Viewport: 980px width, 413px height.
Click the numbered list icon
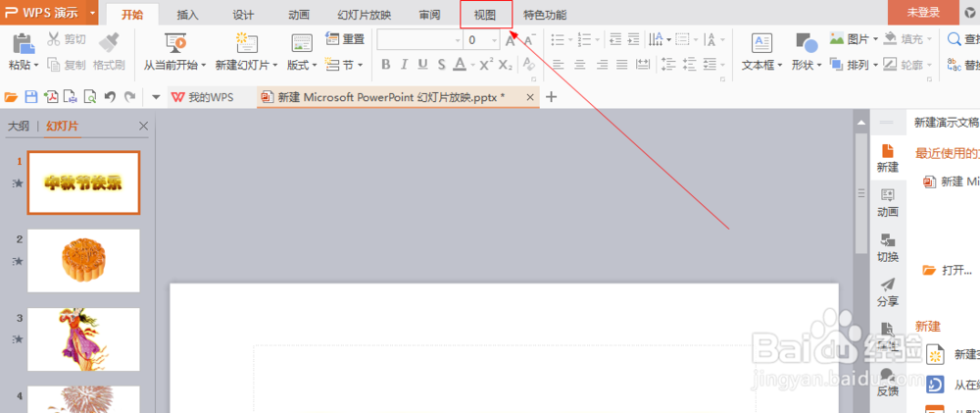click(x=584, y=40)
